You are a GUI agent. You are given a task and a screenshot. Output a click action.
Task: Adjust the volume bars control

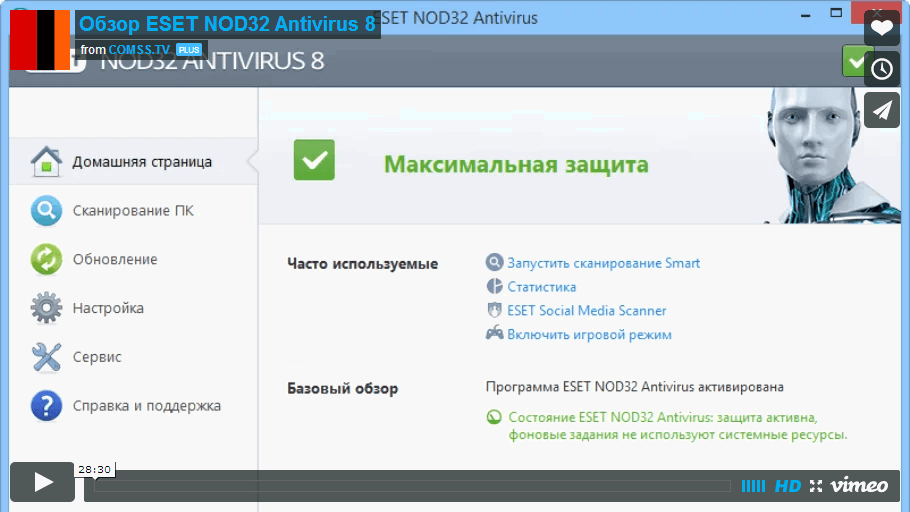pos(753,486)
